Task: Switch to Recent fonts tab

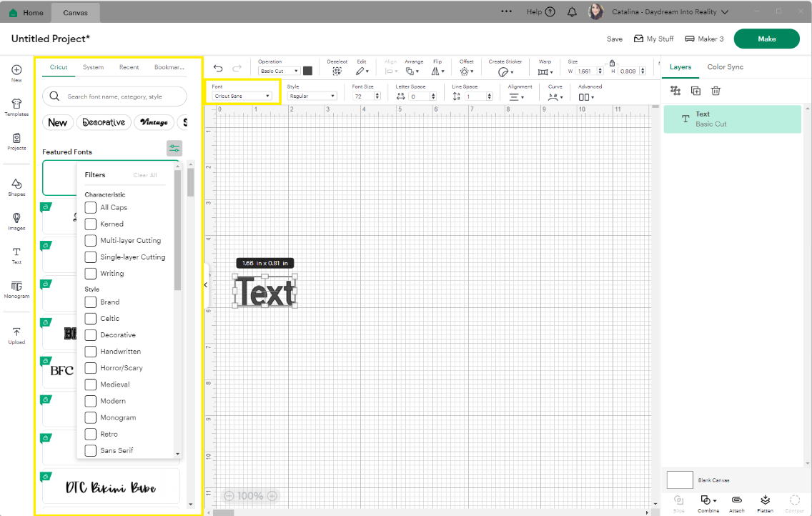Action: (129, 67)
